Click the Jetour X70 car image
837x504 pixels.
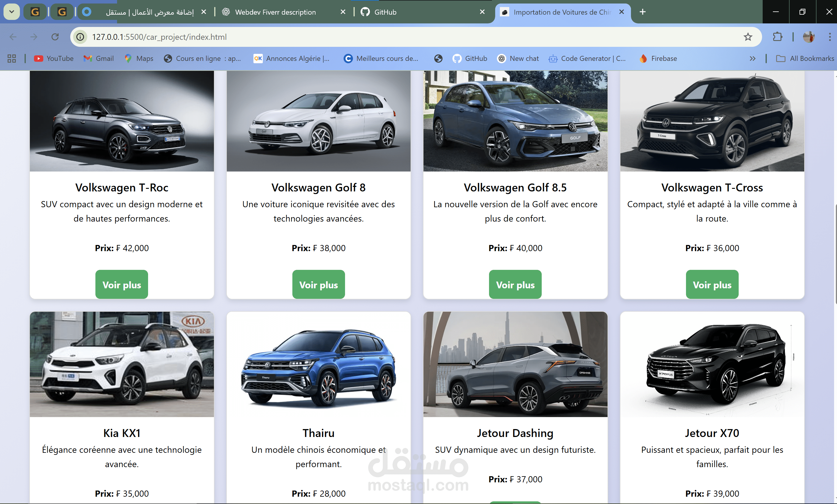click(712, 364)
